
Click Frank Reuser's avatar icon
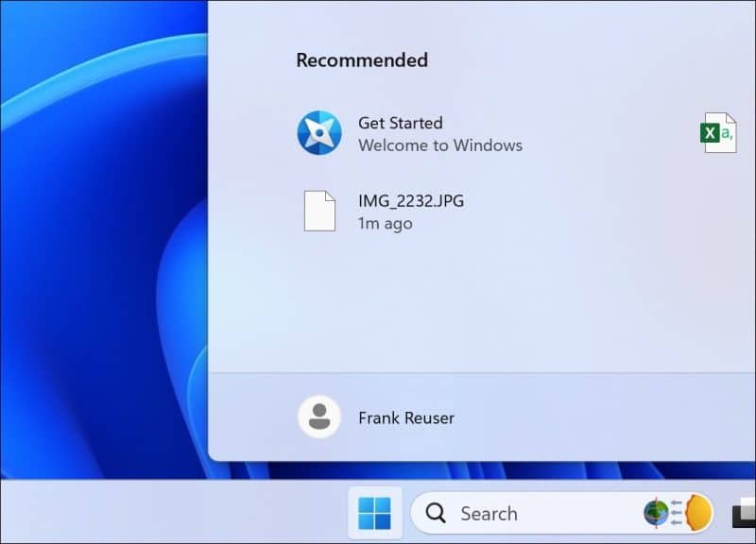pos(319,416)
